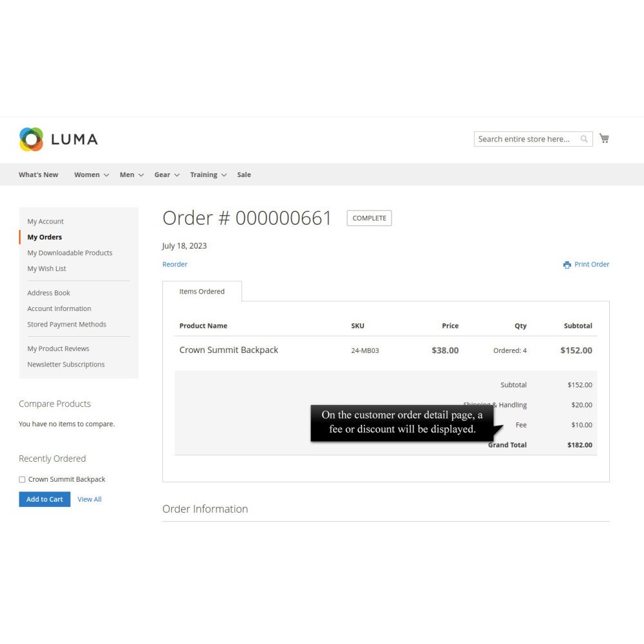This screenshot has width=644, height=644.
Task: Click the SKU value 24-MB03
Action: [365, 350]
